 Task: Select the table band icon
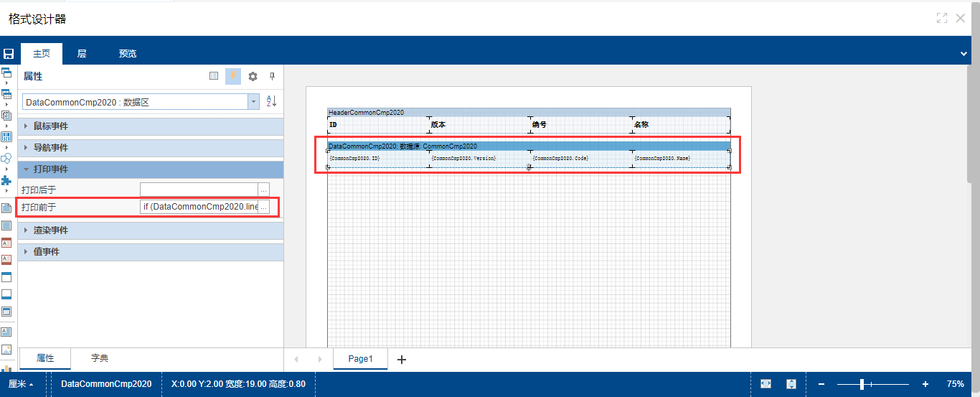pyautogui.click(x=6, y=311)
